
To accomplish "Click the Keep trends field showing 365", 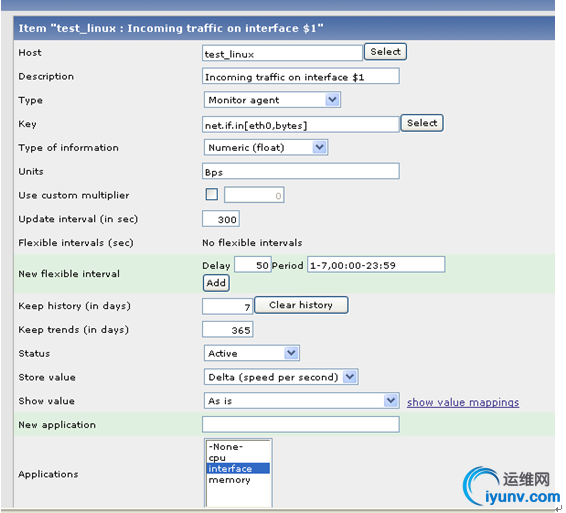I will click(228, 330).
